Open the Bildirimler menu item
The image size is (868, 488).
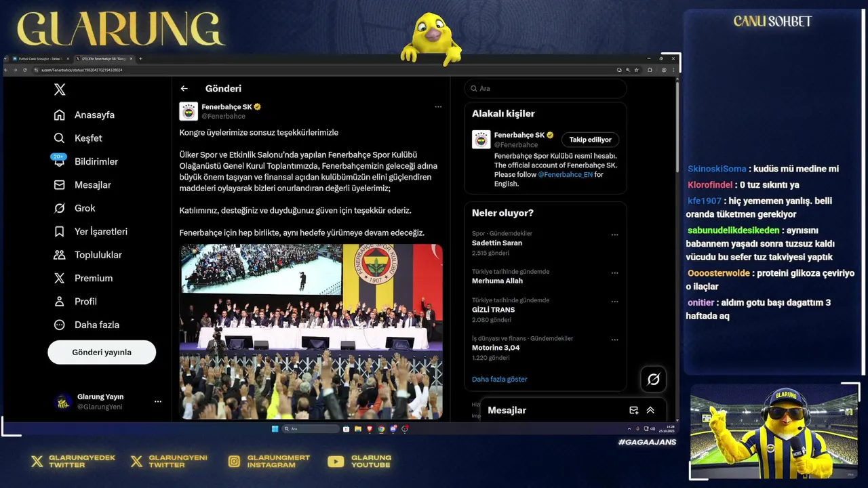tap(86, 161)
